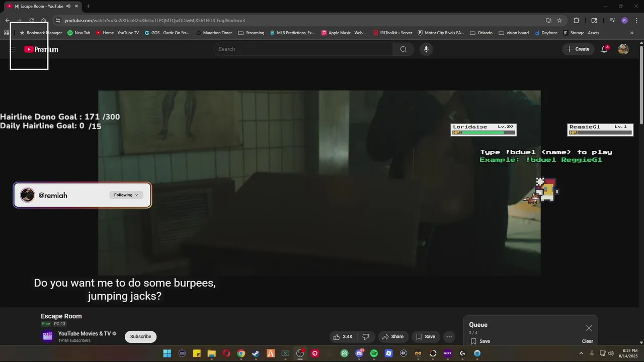Open more actions for the video
Viewport: 644px width, 362px height.
coord(449,337)
